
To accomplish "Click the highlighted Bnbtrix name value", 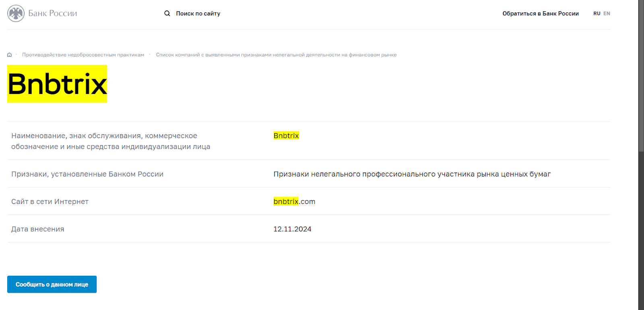I will click(x=286, y=135).
